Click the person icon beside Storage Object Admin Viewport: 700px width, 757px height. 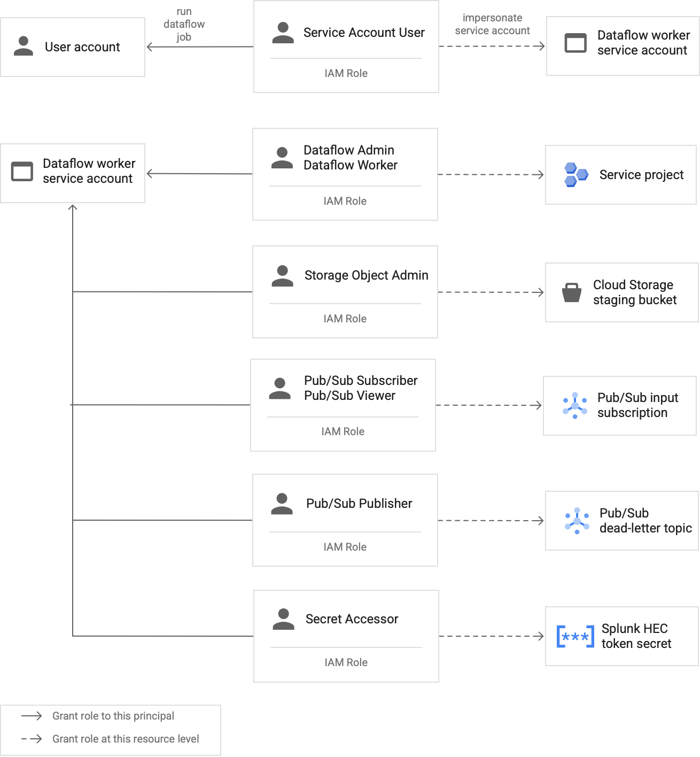(282, 276)
